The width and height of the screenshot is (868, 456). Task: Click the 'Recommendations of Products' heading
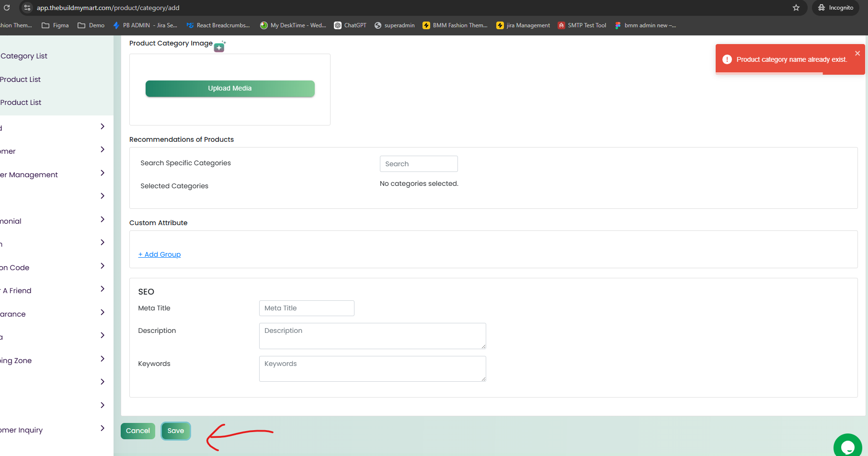pos(182,139)
